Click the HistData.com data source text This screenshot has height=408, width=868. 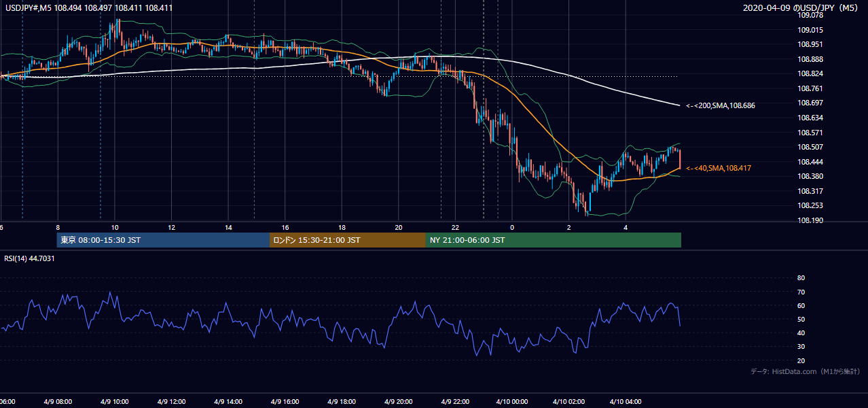click(806, 372)
